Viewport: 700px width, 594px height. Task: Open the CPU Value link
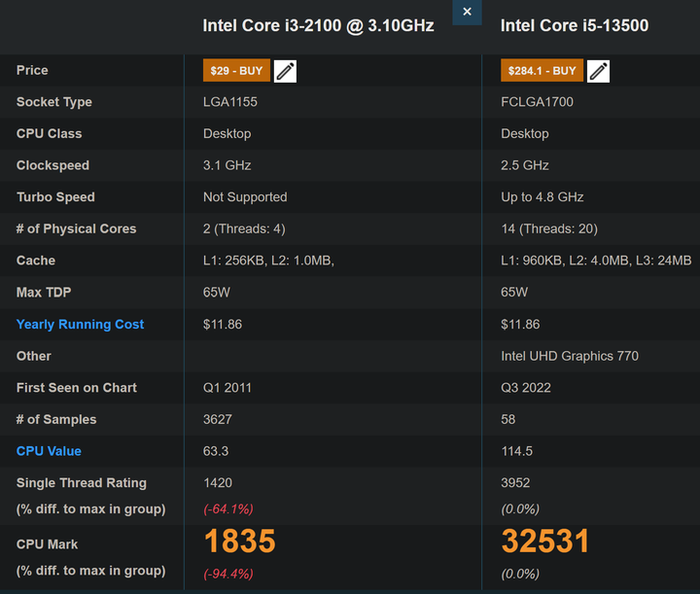click(50, 451)
